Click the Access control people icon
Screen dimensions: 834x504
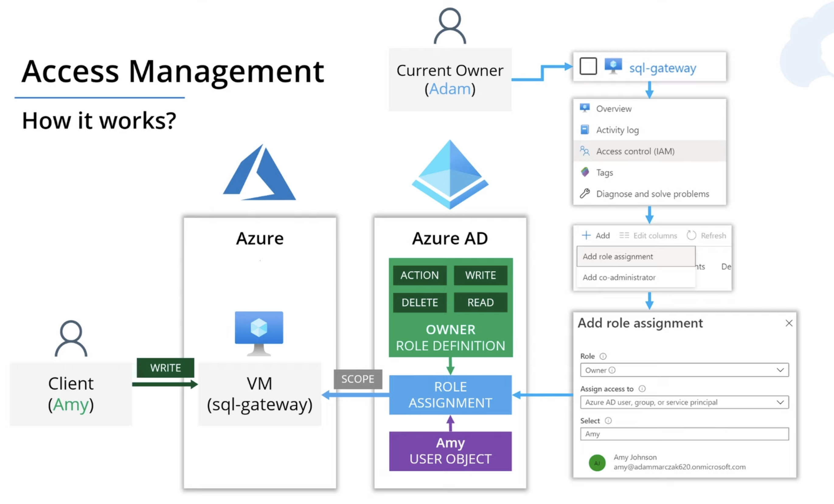585,151
